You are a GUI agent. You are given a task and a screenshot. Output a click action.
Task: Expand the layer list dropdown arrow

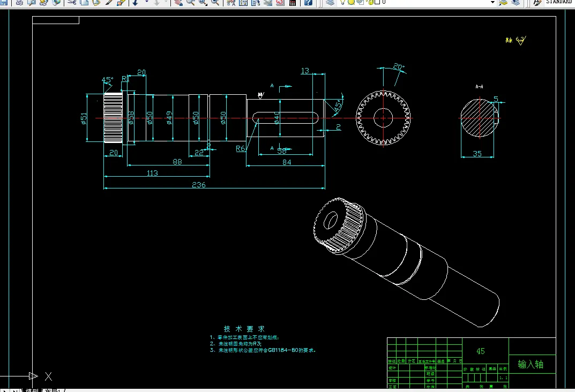coord(492,2)
